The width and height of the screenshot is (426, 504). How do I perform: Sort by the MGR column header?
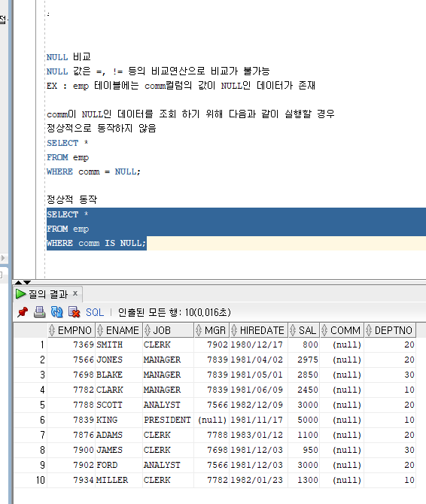(211, 330)
